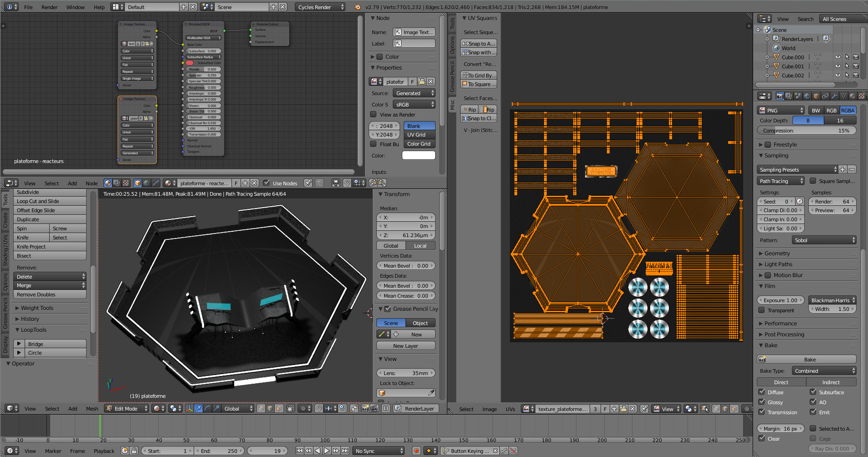This screenshot has width=868, height=457.
Task: Uncheck the Glossy bake option
Action: click(x=761, y=402)
